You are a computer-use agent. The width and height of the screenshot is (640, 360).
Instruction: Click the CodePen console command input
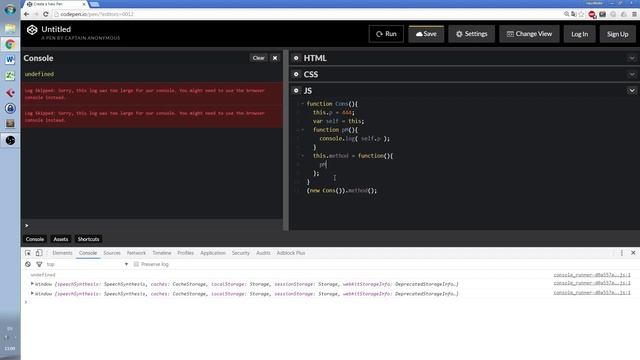click(152, 225)
